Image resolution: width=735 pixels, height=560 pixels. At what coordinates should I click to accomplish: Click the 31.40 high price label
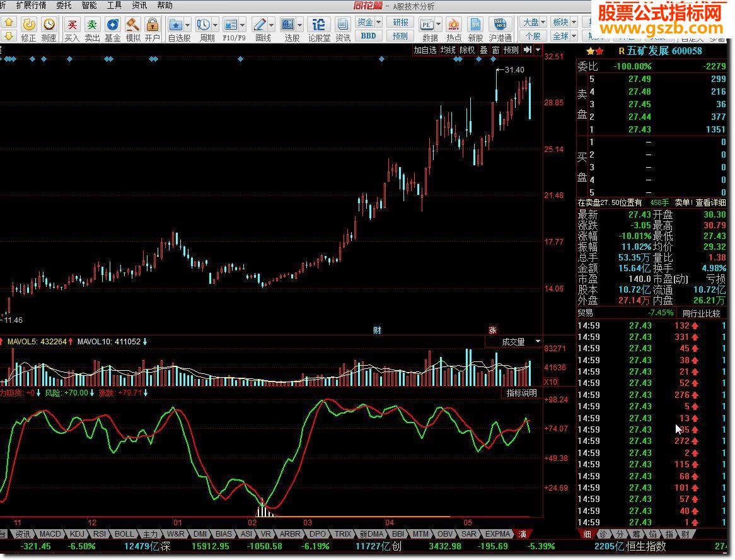(514, 70)
